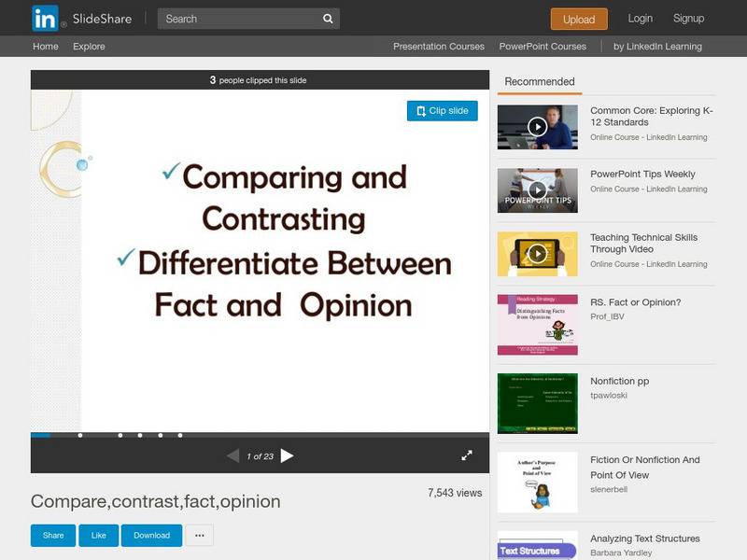Click author name slenerbell

pos(609,489)
